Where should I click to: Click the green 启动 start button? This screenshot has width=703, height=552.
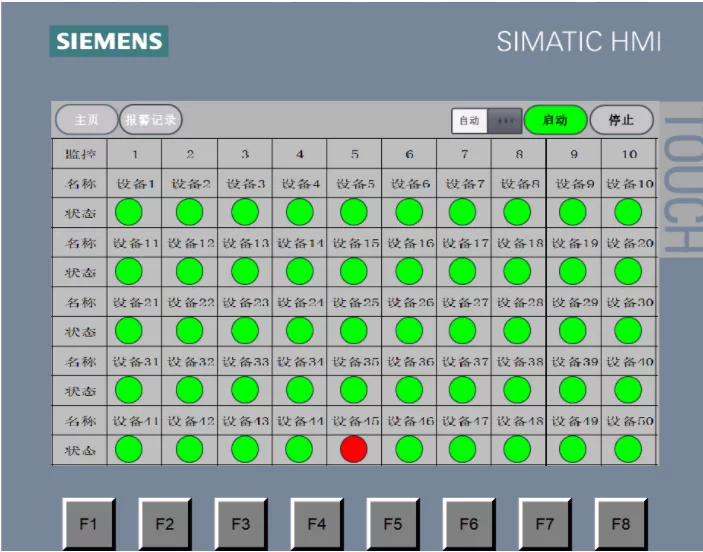[x=555, y=120]
